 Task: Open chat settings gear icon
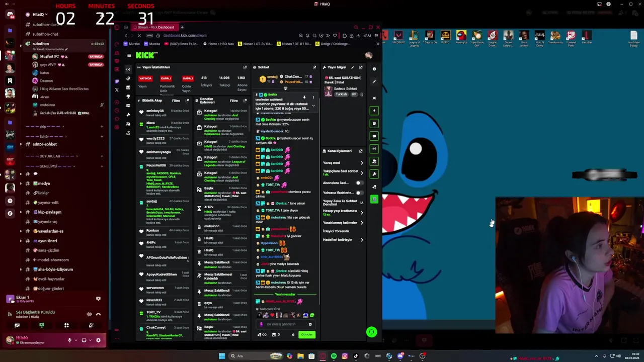pyautogui.click(x=293, y=335)
